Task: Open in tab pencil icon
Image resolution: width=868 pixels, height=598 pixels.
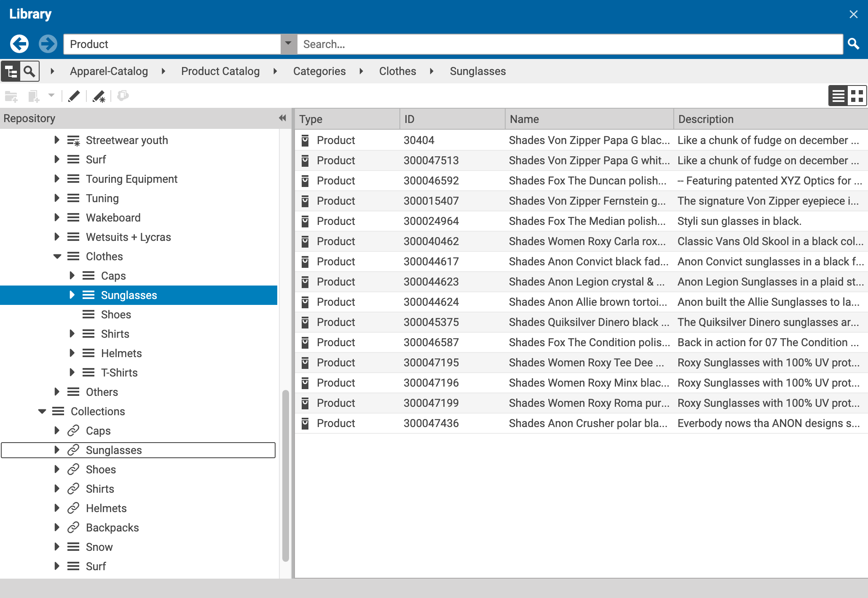Action: point(74,96)
